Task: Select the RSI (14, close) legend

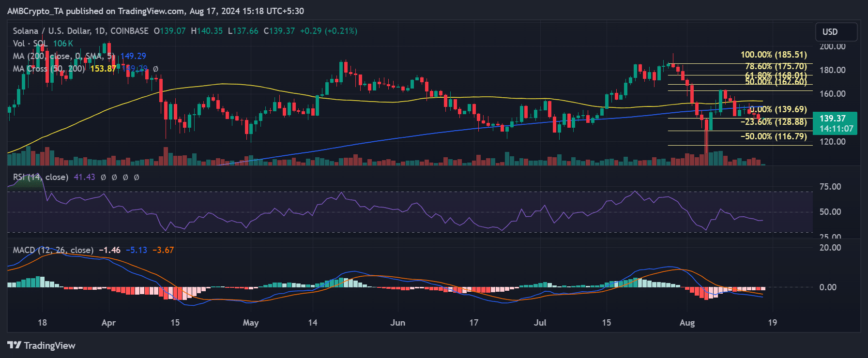Action: tap(41, 177)
